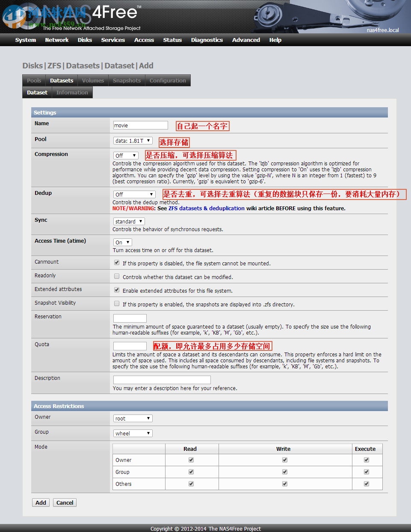Click inside the Quota input field
This screenshot has height=532, width=411.
point(130,346)
